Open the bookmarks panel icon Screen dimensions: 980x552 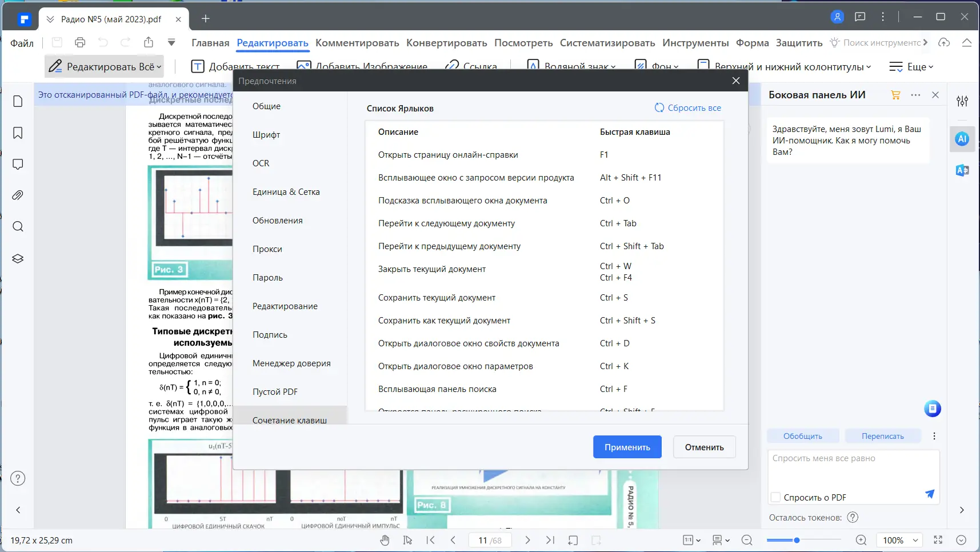(x=18, y=133)
